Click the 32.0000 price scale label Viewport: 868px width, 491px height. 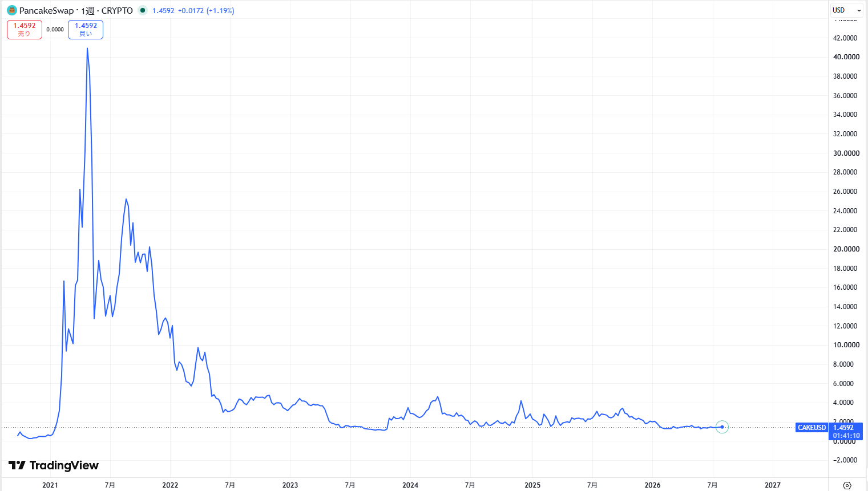coord(845,134)
